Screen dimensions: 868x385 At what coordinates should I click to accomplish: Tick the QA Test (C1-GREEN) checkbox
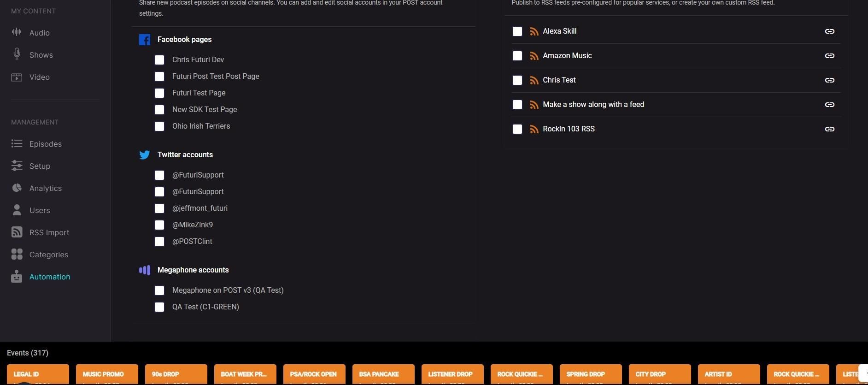(x=159, y=307)
